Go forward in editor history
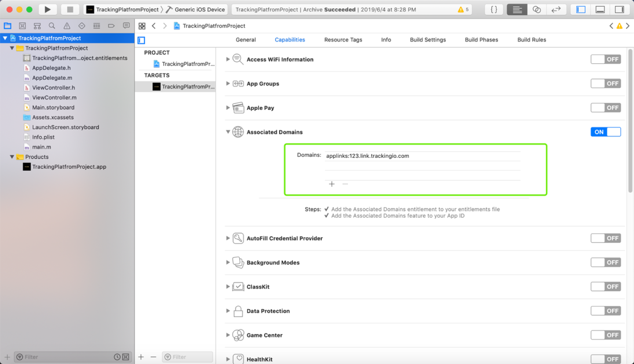This screenshot has width=634, height=364. pyautogui.click(x=165, y=26)
